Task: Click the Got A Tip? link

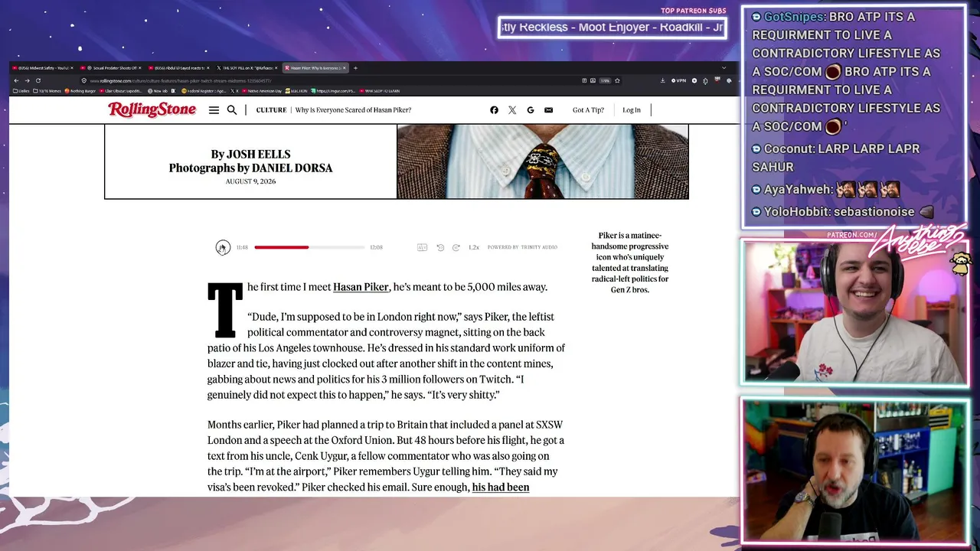Action: [x=588, y=110]
